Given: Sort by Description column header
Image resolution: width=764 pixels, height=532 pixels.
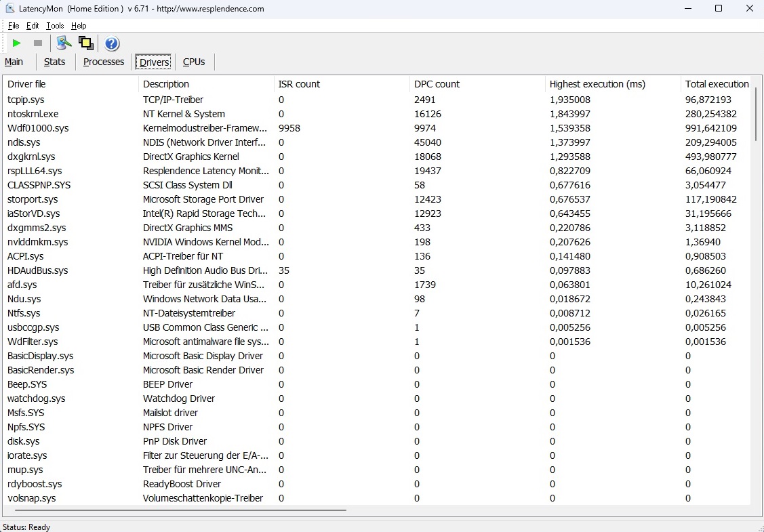Looking at the screenshot, I should pyautogui.click(x=206, y=84).
